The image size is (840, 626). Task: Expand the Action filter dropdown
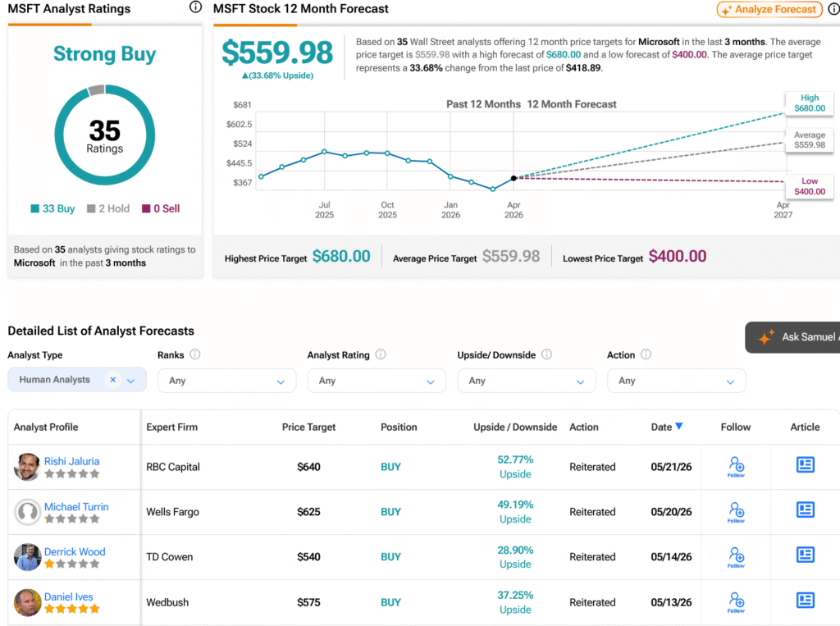(676, 381)
